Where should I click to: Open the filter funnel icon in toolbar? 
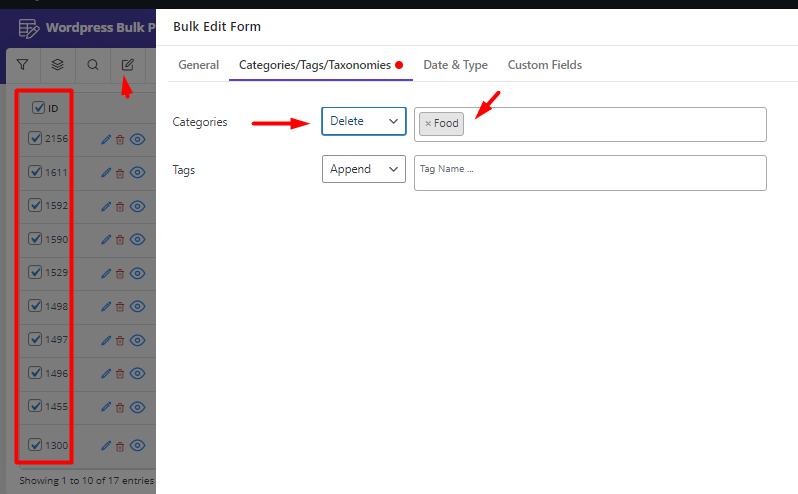22,65
